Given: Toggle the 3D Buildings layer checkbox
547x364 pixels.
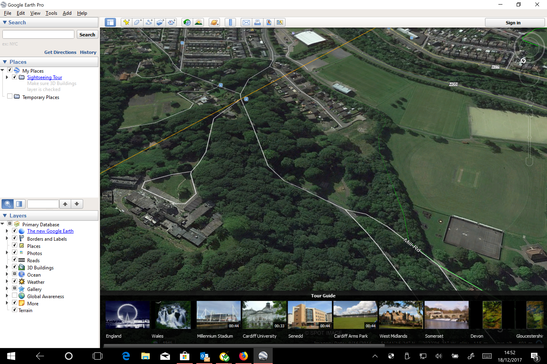Looking at the screenshot, I should point(15,267).
